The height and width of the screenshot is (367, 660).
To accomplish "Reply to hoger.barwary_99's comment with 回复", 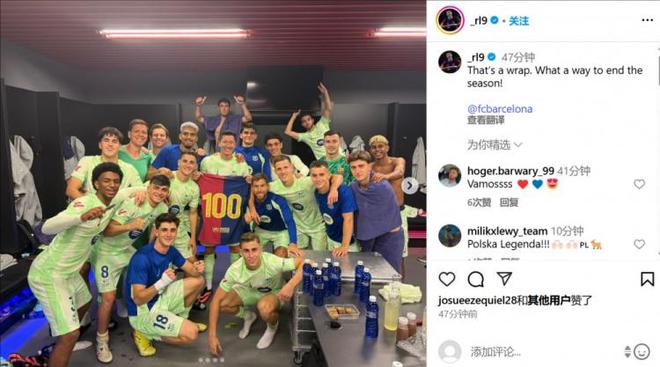I will point(508,202).
